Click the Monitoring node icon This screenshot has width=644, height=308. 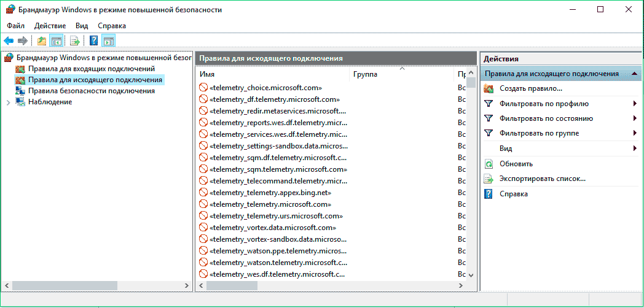[20, 102]
